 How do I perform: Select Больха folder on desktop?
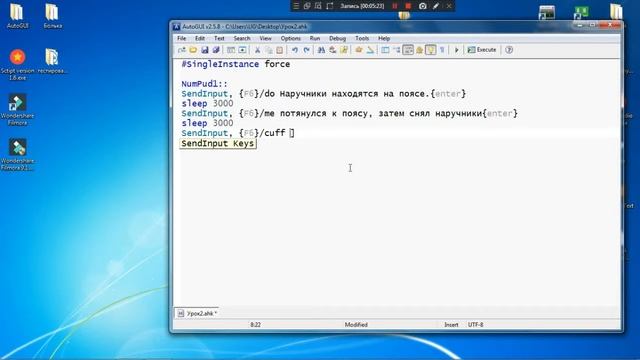point(52,16)
